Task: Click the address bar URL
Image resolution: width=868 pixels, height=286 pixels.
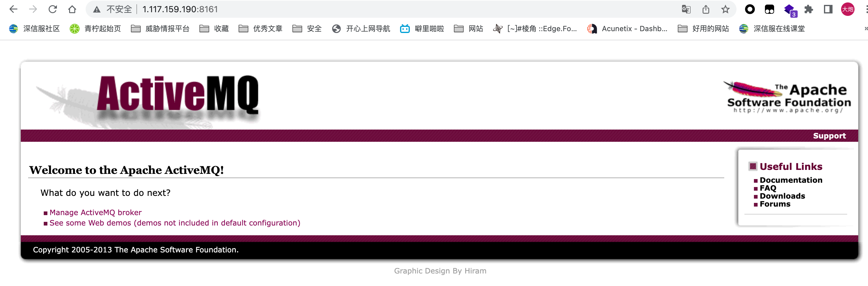Action: [x=180, y=9]
